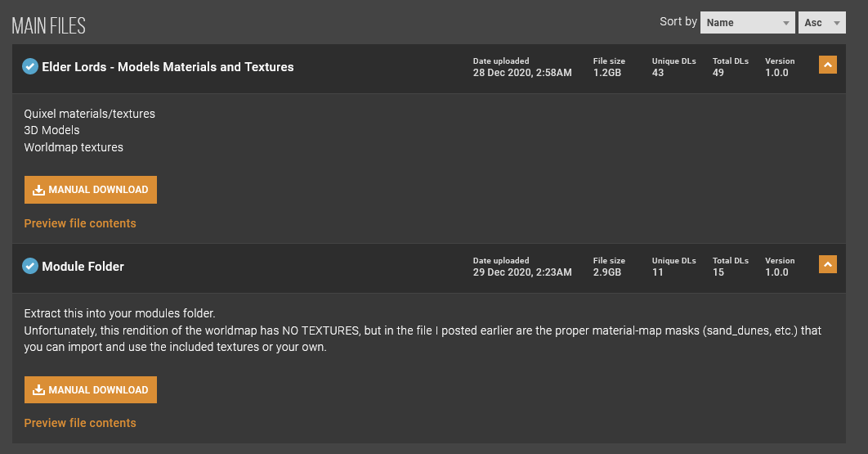Click the Asc dropdown arrow

coord(836,23)
